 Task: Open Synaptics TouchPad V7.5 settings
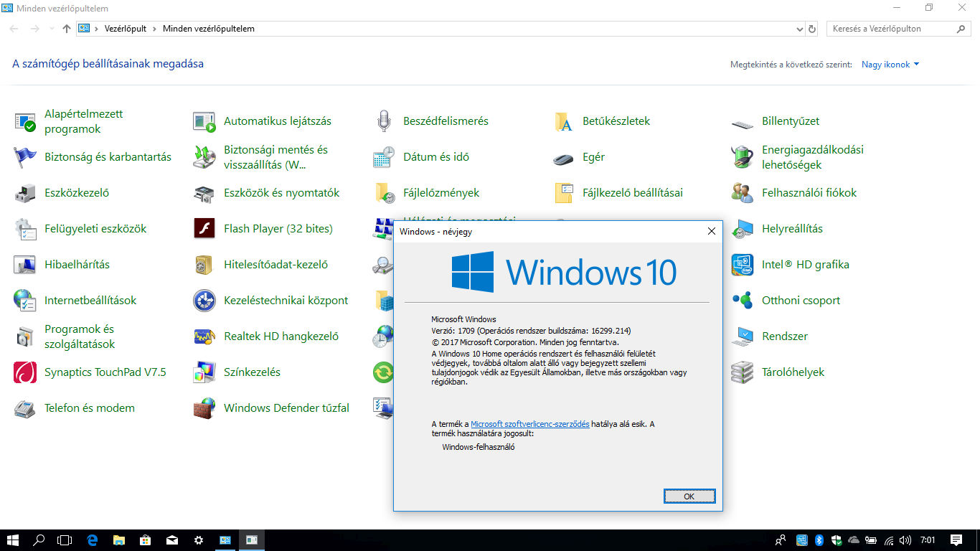tap(90, 372)
